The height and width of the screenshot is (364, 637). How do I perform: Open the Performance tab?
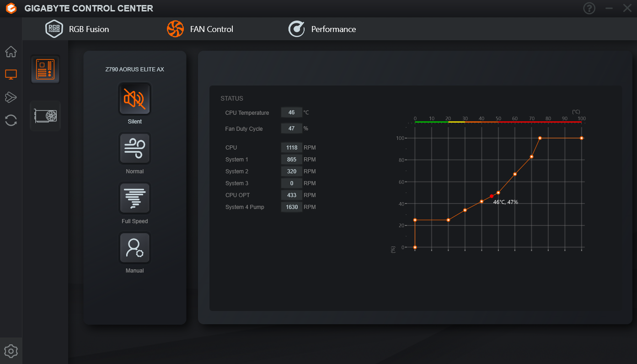click(x=322, y=29)
